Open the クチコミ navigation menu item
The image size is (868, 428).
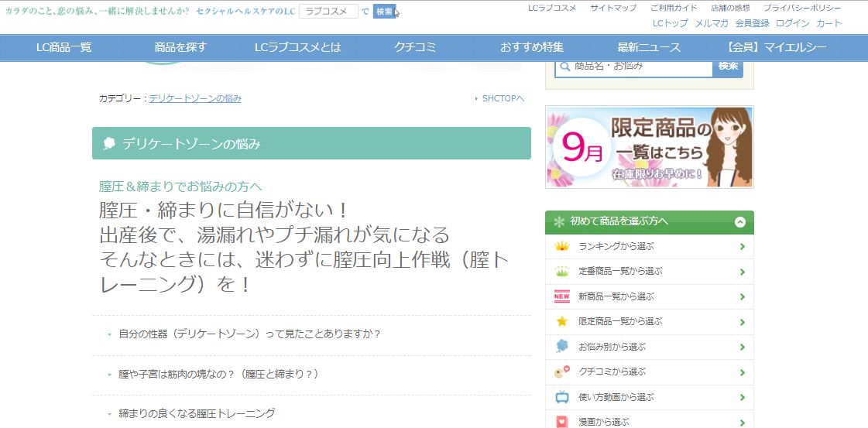pyautogui.click(x=415, y=47)
